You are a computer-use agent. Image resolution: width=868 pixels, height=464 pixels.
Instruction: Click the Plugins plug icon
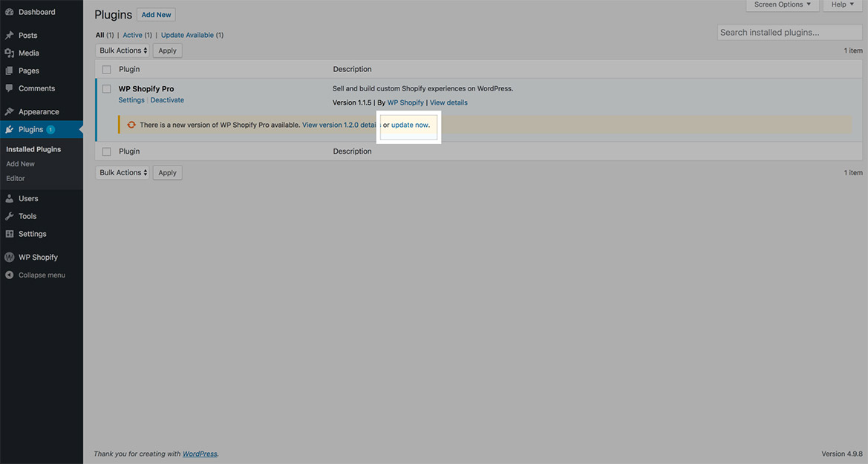[x=10, y=129]
